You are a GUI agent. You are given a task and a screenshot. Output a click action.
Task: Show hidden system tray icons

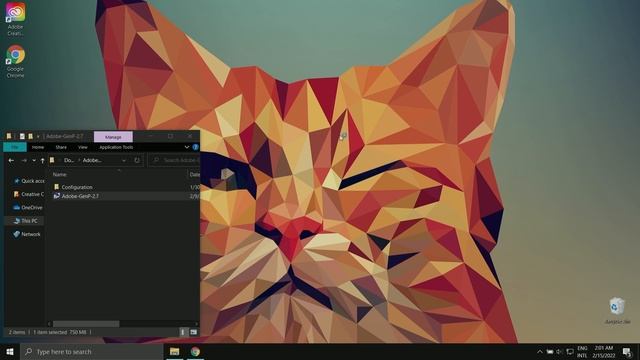(x=540, y=351)
